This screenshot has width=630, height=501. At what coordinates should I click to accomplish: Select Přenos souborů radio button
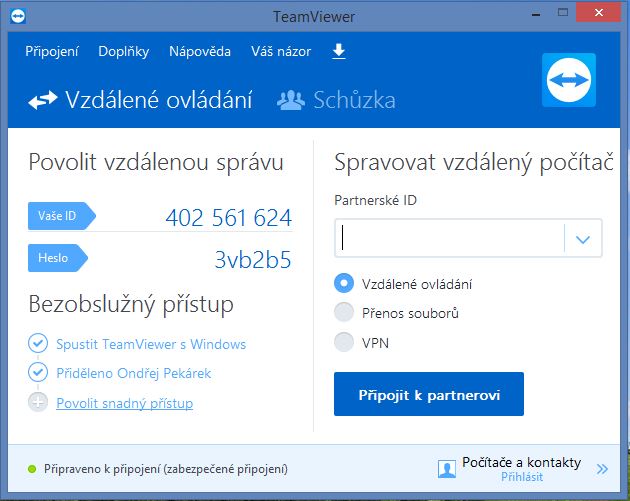[344, 313]
